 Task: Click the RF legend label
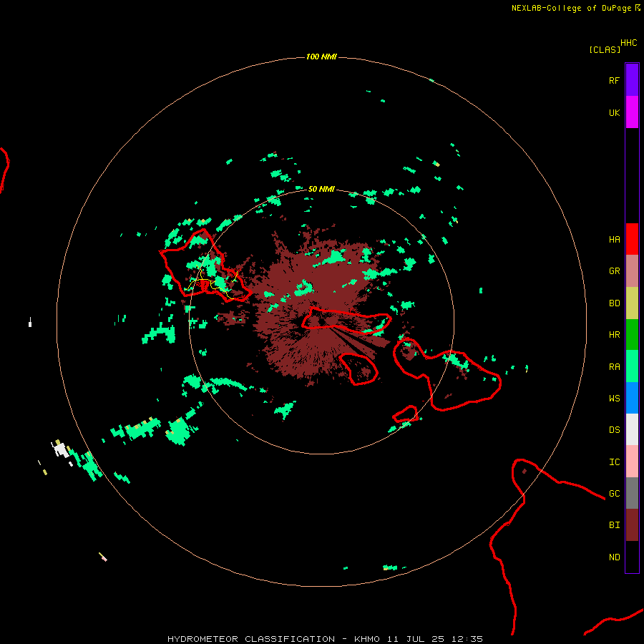(614, 80)
